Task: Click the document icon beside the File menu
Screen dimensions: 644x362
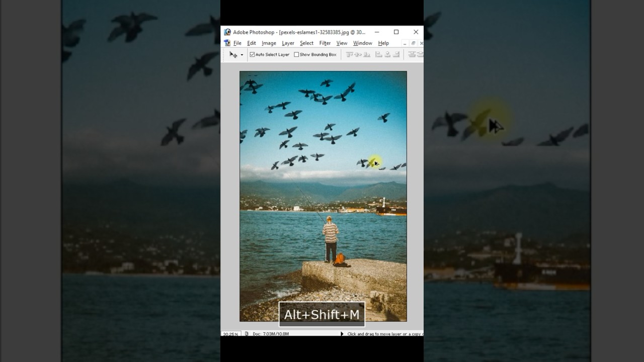Action: pos(227,43)
